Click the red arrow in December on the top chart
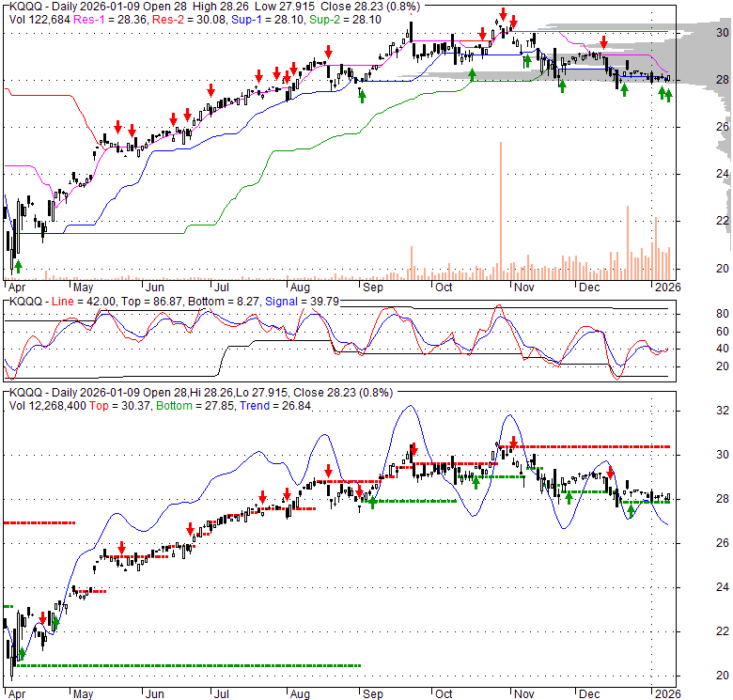This screenshot has width=733, height=700. 604,42
